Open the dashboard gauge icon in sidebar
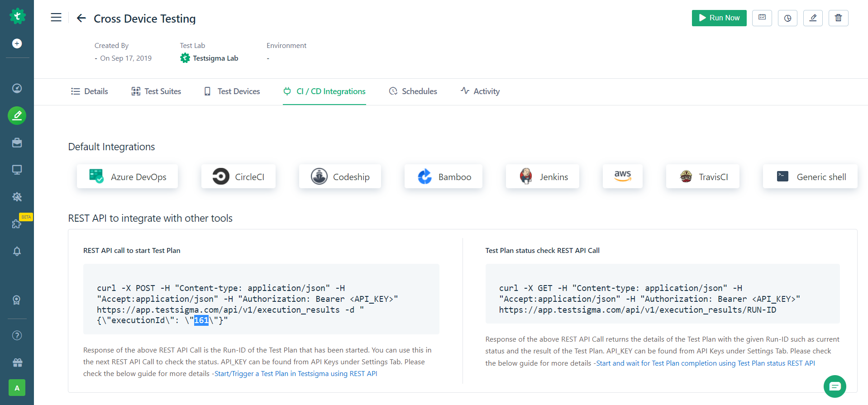 tap(17, 88)
